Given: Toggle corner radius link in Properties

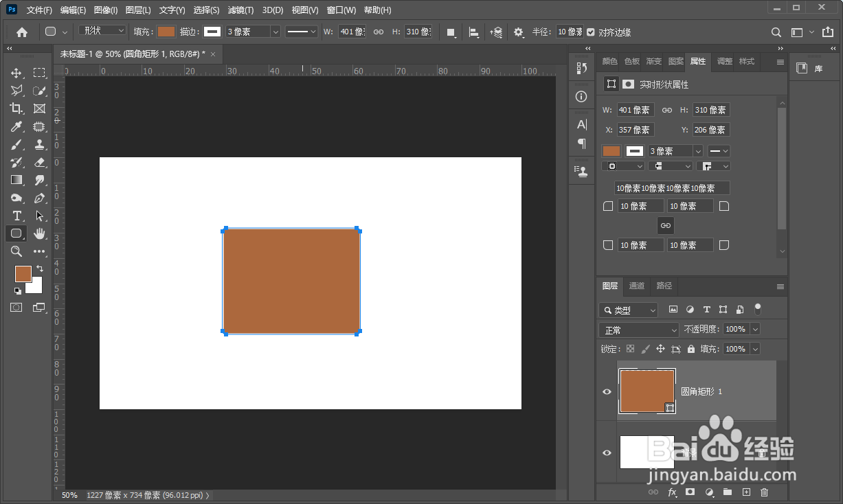Looking at the screenshot, I should coord(665,225).
